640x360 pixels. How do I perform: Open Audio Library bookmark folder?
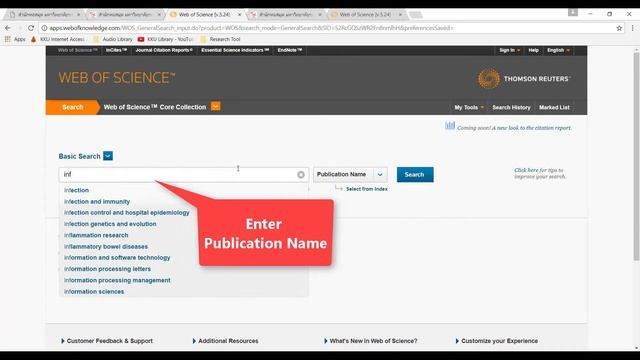click(x=113, y=39)
